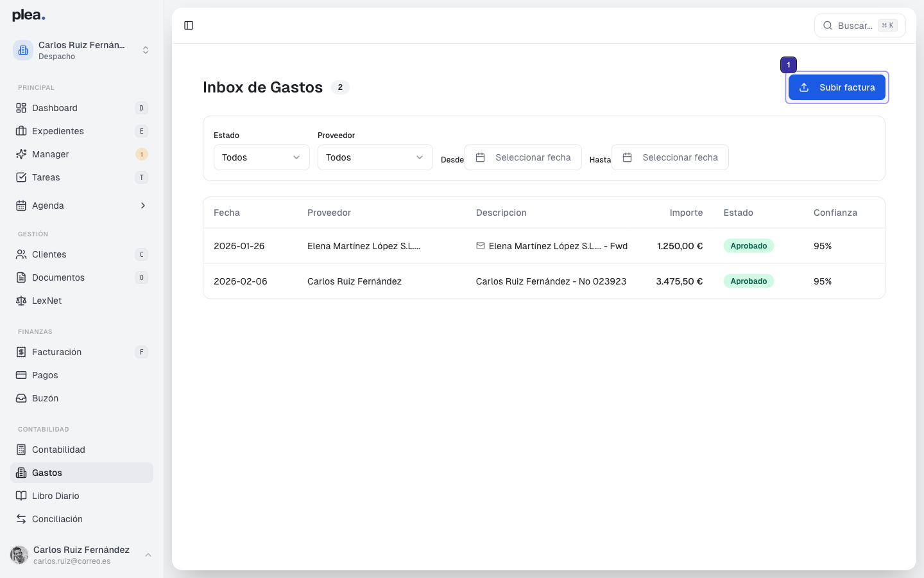Open the workspace switcher chevron

pos(146,50)
